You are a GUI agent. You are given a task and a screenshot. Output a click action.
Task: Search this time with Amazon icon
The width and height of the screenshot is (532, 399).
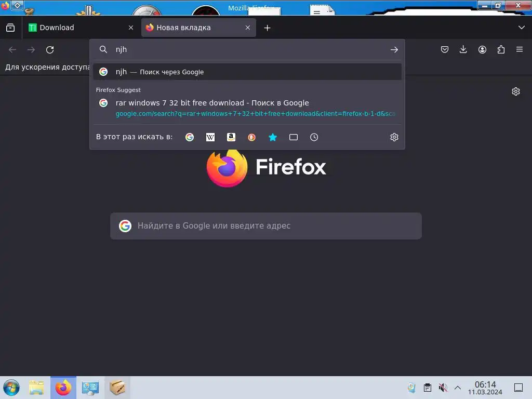click(x=231, y=137)
